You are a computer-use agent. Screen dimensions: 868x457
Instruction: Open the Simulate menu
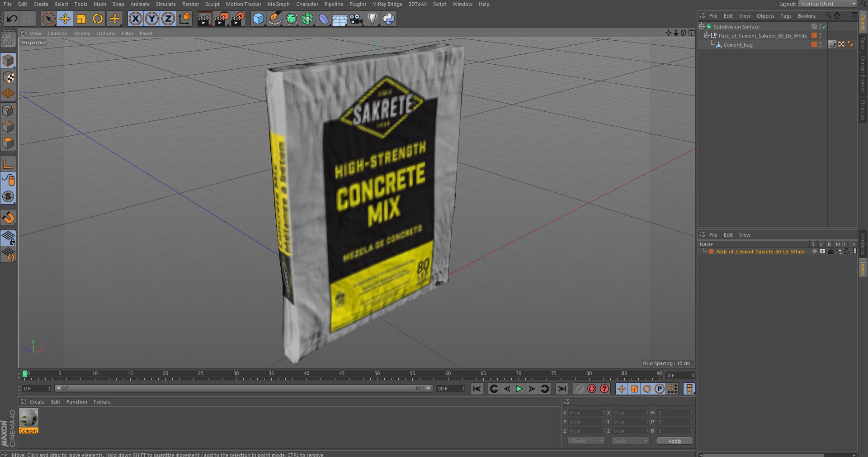point(166,4)
